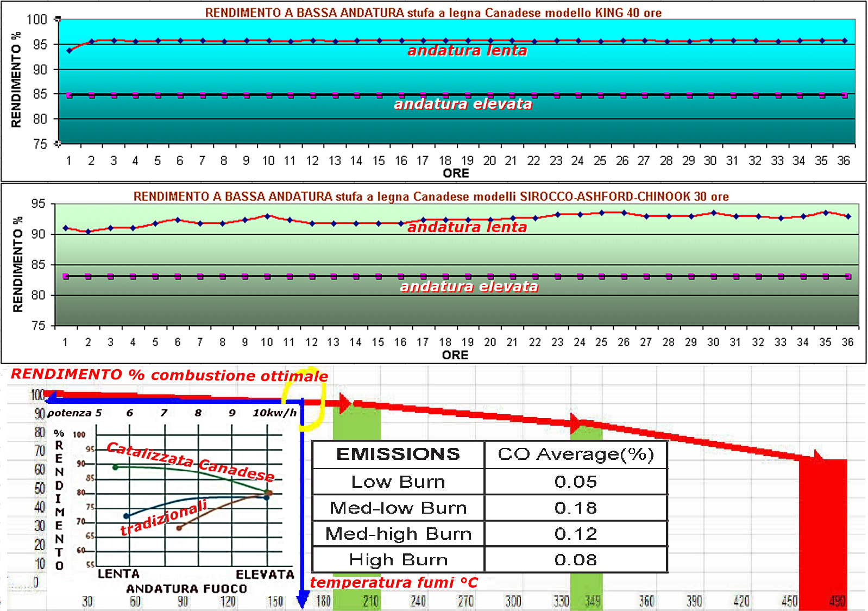Click the 490 temperature value on red bar
Image resolution: width=868 pixels, height=611 pixels.
[x=837, y=601]
